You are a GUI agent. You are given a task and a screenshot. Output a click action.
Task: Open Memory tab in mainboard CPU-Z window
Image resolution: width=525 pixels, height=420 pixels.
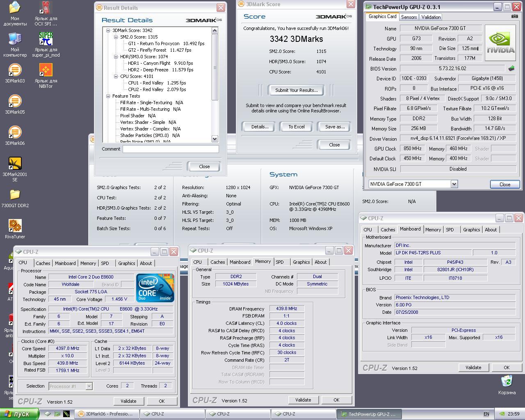click(433, 230)
